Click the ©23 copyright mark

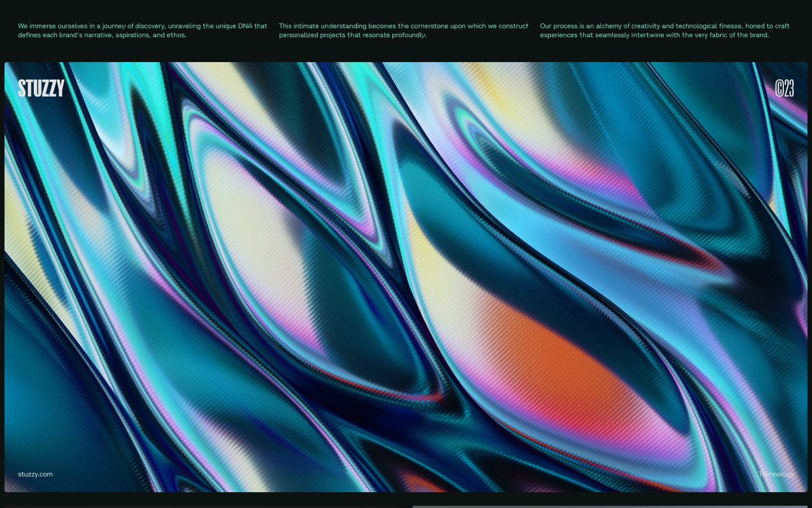(784, 89)
